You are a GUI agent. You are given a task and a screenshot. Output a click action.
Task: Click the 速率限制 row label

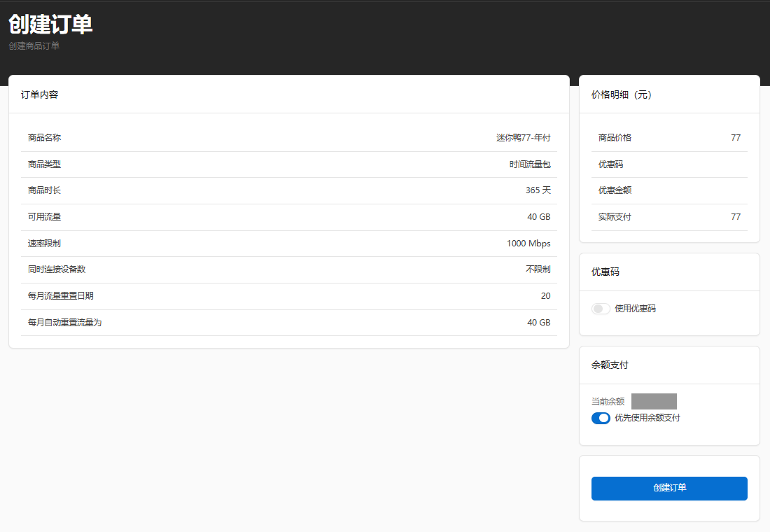pyautogui.click(x=44, y=243)
